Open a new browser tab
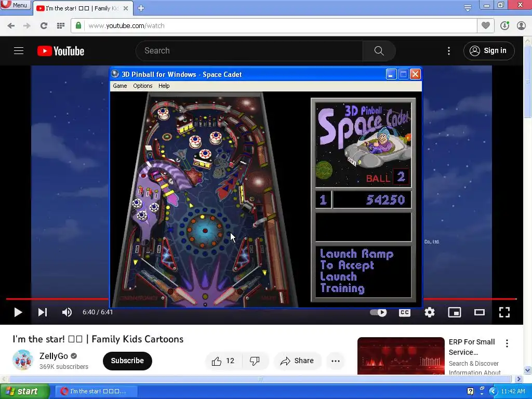This screenshot has height=399, width=532. 141,8
